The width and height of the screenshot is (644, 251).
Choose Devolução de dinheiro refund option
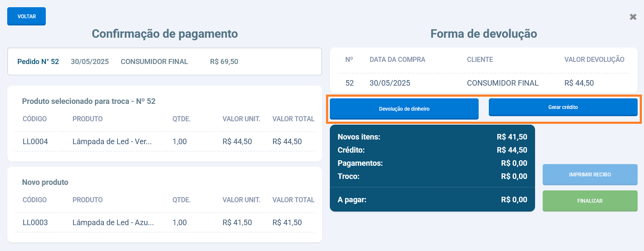404,109
